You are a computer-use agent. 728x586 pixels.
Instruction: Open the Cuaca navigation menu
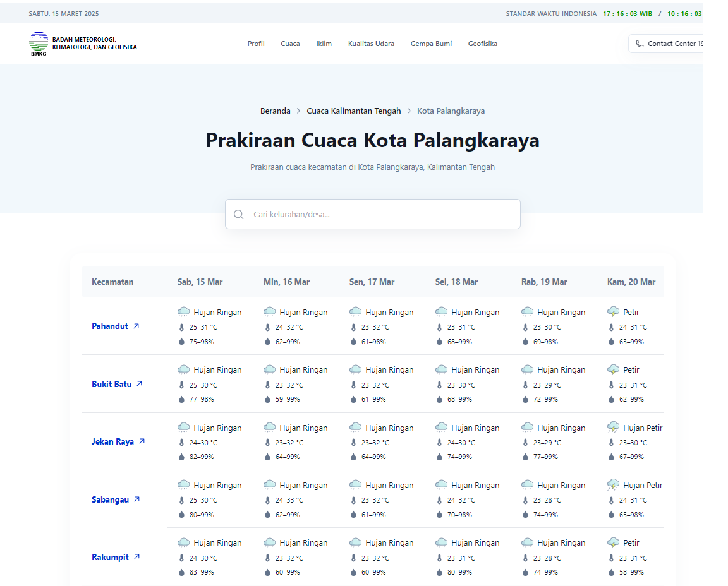290,44
